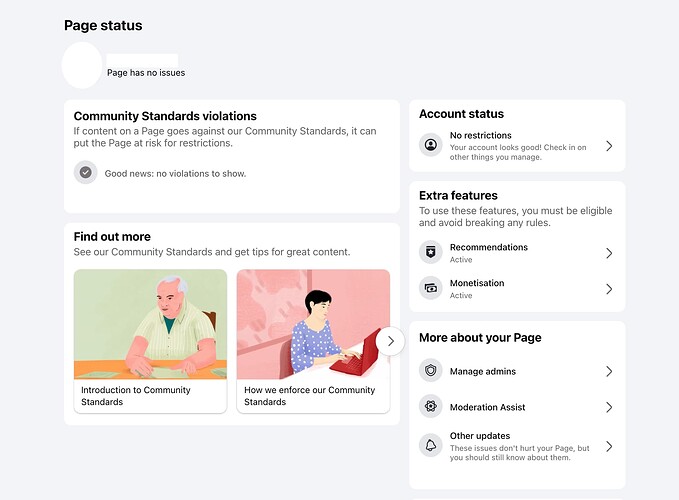The height and width of the screenshot is (500, 679).
Task: Open No restrictions chevron arrow
Action: point(609,146)
